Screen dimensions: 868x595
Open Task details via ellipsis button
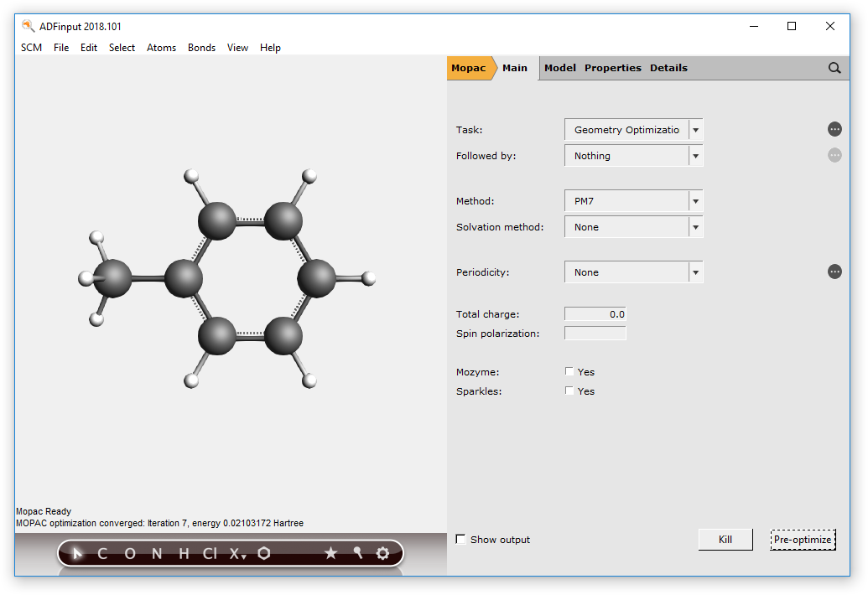[834, 129]
